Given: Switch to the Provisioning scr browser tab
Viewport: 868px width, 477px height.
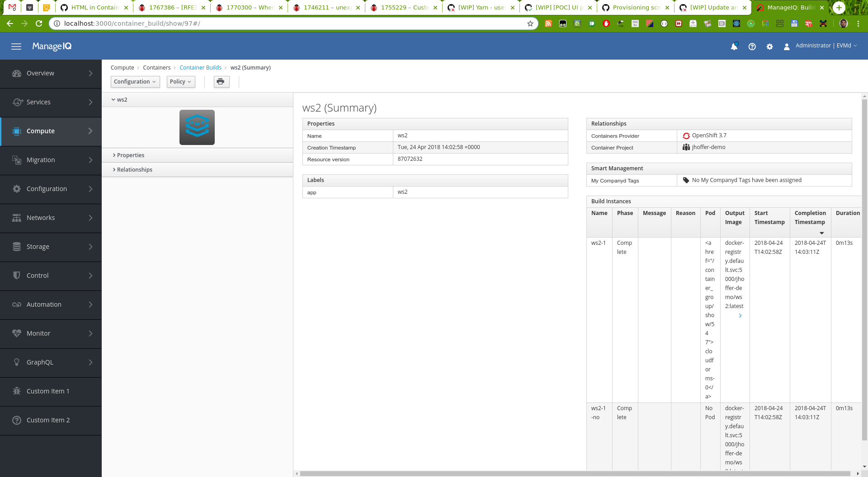Looking at the screenshot, I should coord(636,8).
